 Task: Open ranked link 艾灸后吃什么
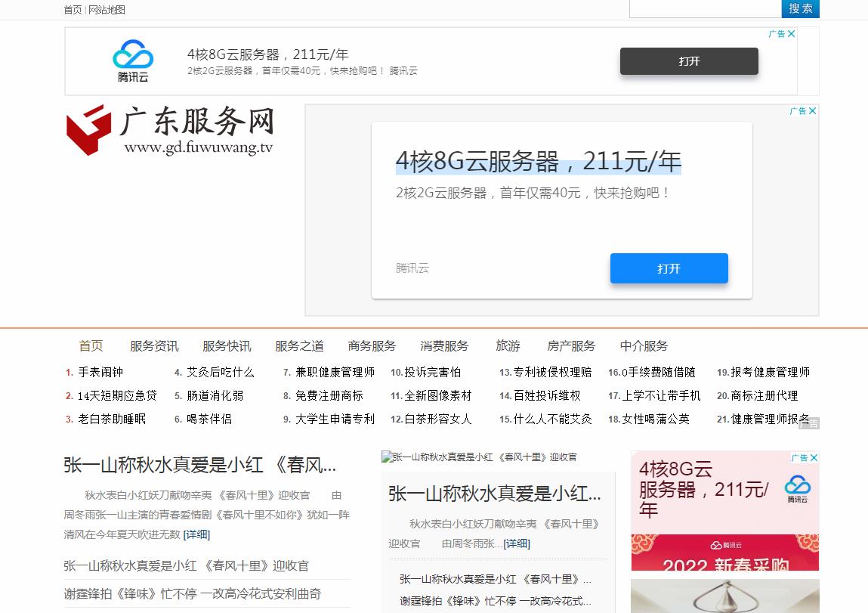(x=221, y=372)
